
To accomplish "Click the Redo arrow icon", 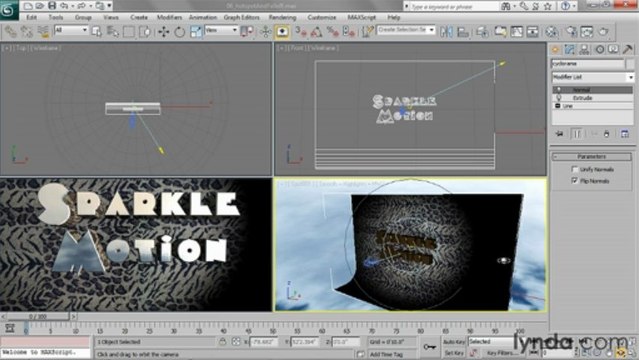I will coord(81,6).
